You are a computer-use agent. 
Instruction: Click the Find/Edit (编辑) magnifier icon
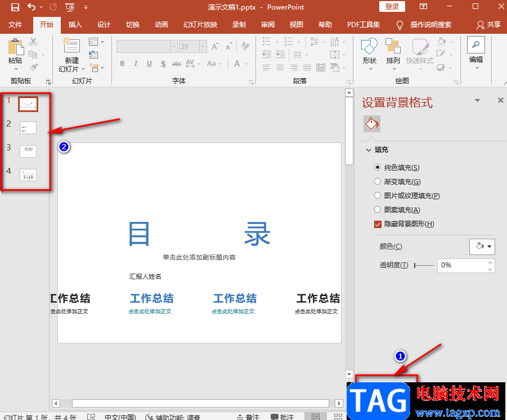click(x=476, y=45)
